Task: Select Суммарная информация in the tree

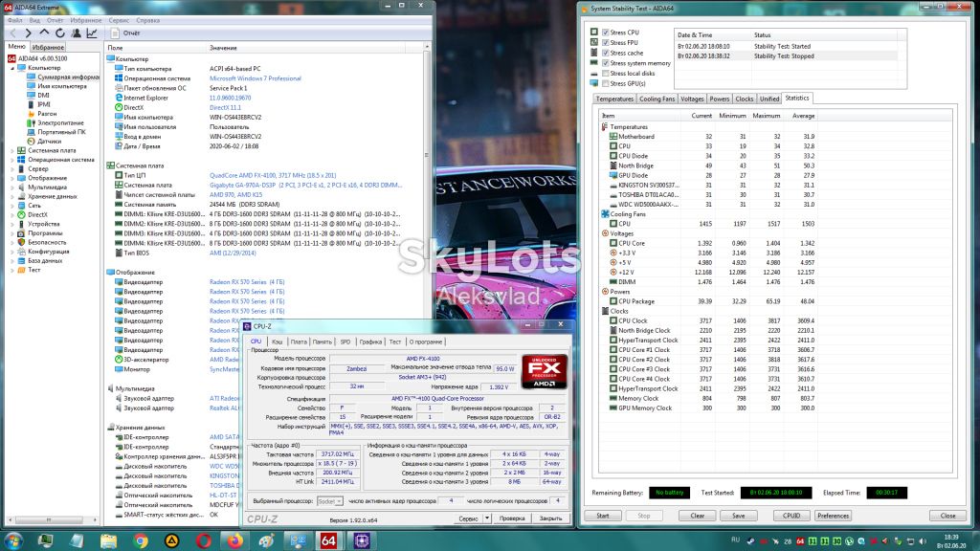Action: [x=68, y=77]
